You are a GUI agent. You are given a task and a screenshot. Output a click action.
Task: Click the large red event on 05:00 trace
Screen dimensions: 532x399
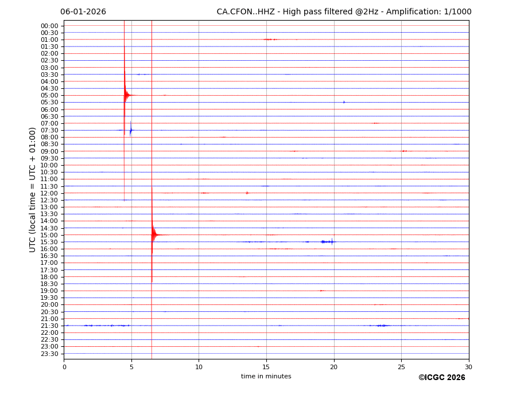[x=126, y=95]
